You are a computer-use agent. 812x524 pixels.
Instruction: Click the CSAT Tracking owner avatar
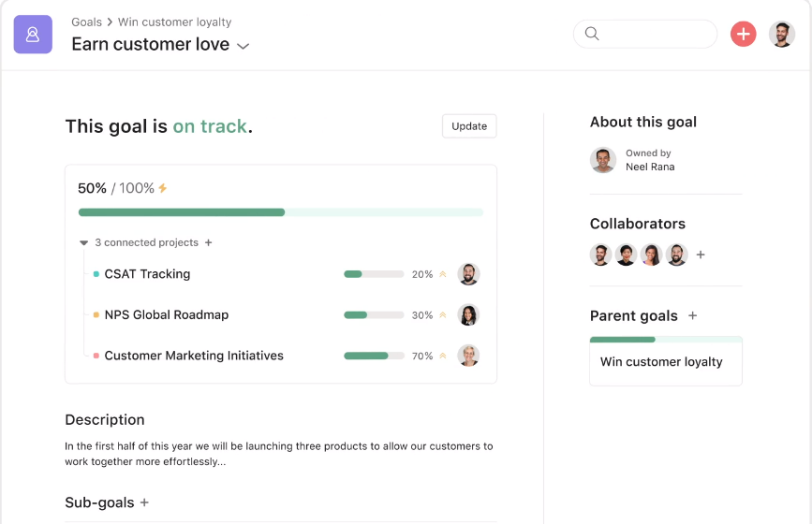click(468, 274)
